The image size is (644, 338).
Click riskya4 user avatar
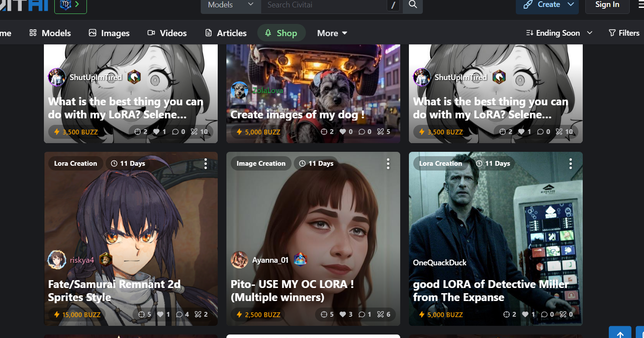pyautogui.click(x=57, y=260)
